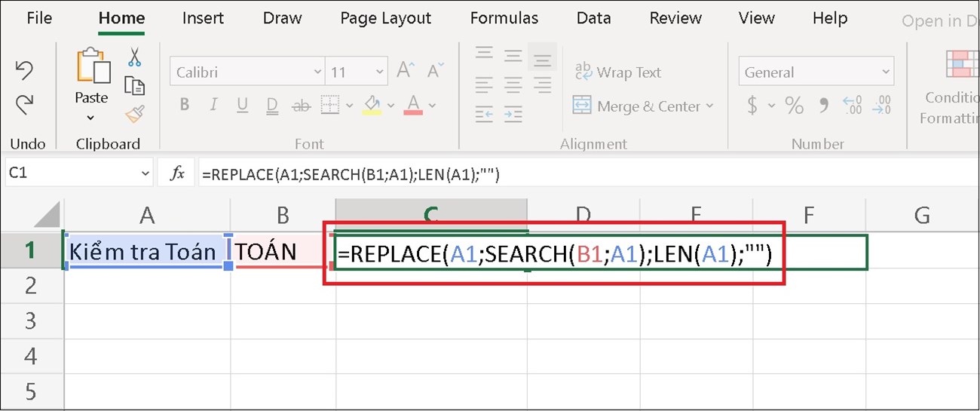The image size is (980, 411).
Task: Toggle Bold formatting
Action: (185, 105)
